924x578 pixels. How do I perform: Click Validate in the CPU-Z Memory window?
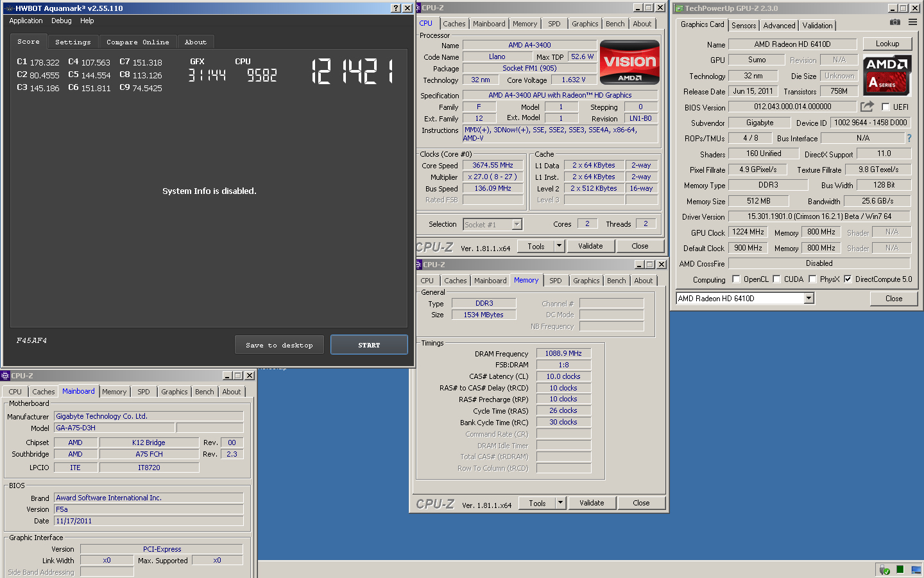(592, 503)
